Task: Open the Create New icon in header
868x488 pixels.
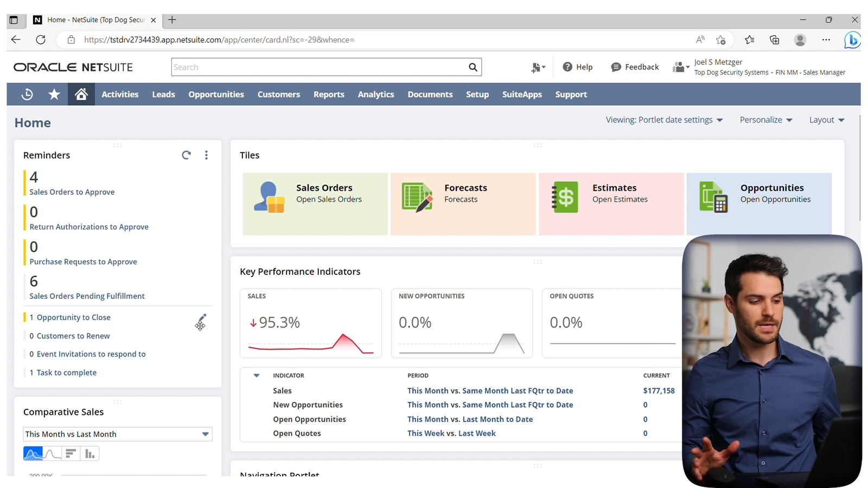Action: click(x=538, y=67)
